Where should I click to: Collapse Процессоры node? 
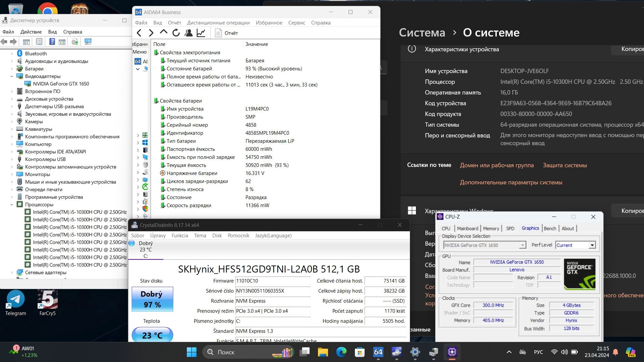coord(12,204)
